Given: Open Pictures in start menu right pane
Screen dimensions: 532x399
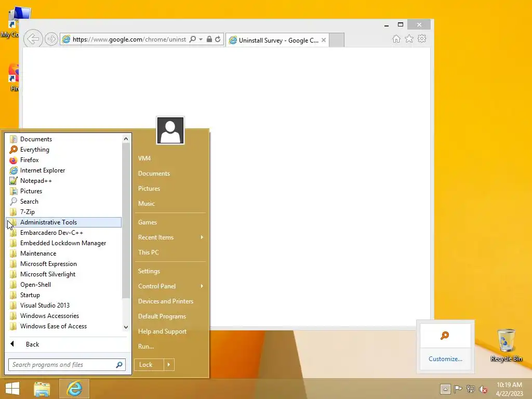Looking at the screenshot, I should [x=170, y=188].
